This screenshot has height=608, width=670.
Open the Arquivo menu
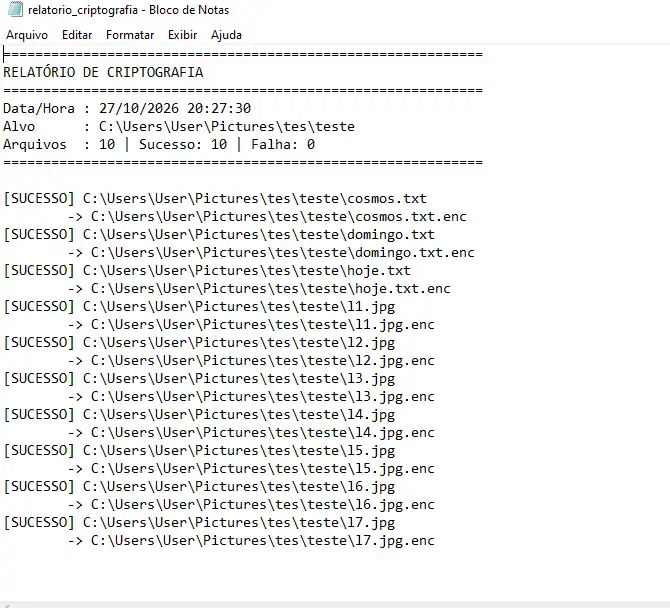coord(27,35)
